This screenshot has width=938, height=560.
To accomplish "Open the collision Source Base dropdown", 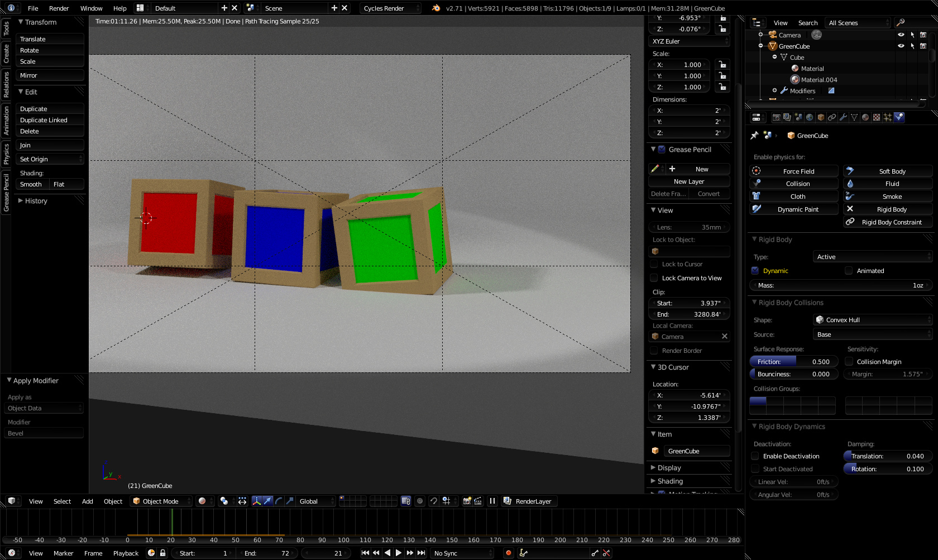I will [872, 334].
